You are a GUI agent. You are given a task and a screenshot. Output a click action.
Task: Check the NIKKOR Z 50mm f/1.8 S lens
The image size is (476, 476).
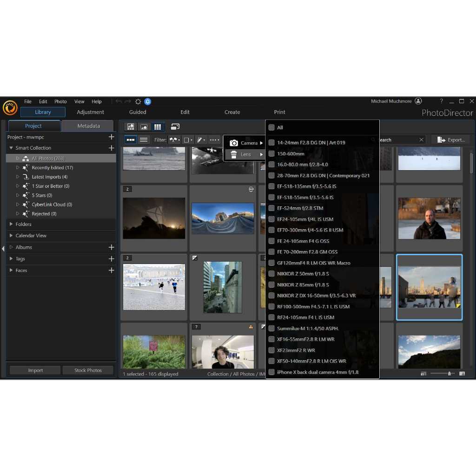coord(271,274)
